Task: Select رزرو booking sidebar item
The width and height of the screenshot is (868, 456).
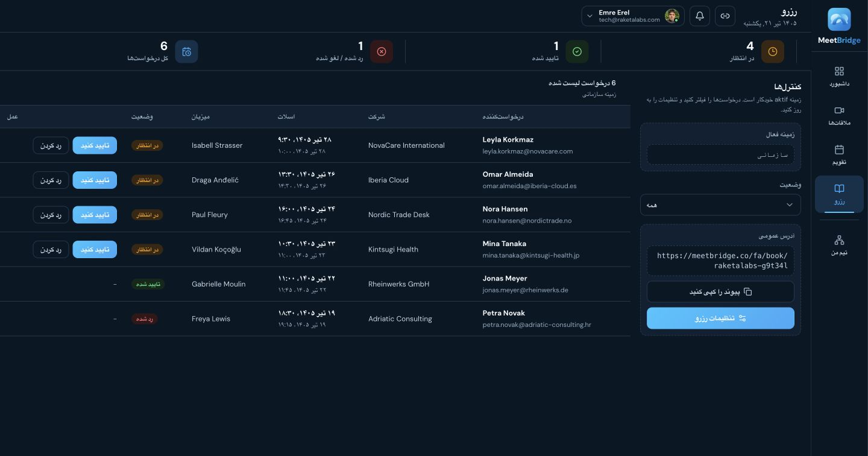Action: pyautogui.click(x=839, y=194)
